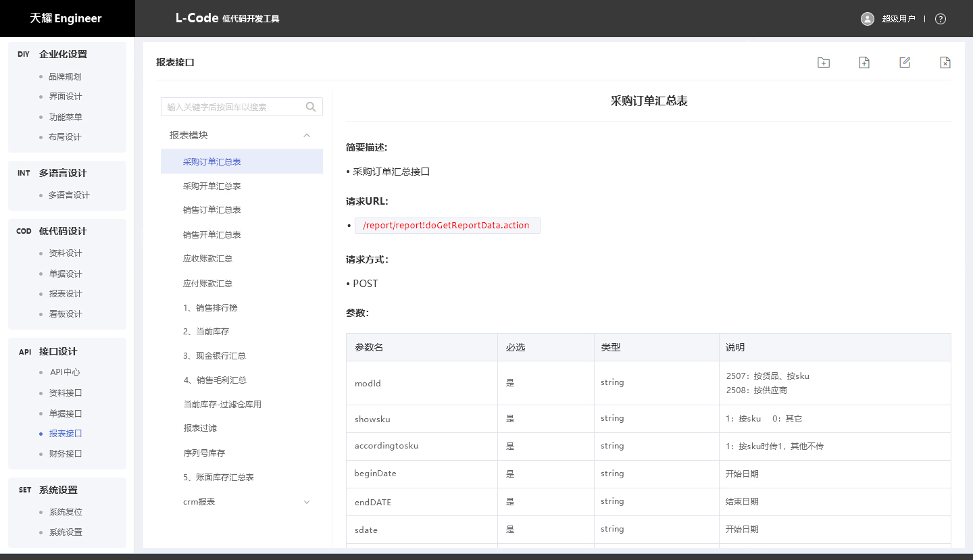This screenshot has height=560, width=973.
Task: Open 看板设计 under 低代码设计
Action: coord(66,314)
